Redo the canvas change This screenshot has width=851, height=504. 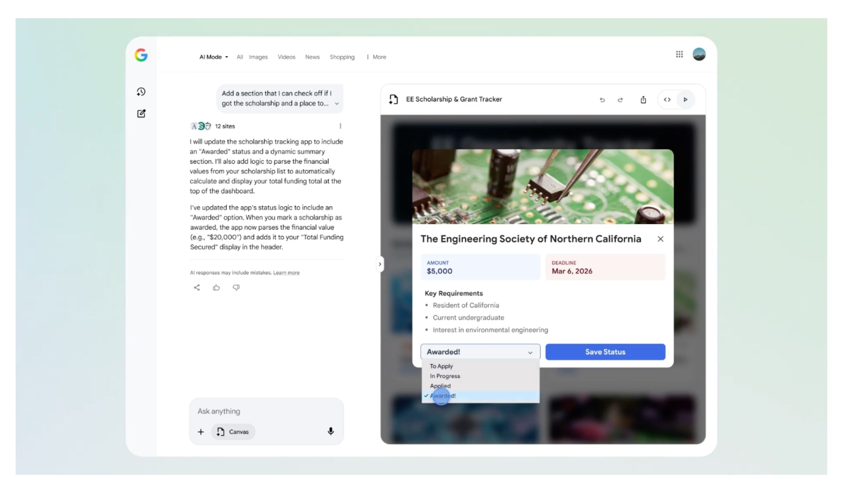tap(620, 100)
